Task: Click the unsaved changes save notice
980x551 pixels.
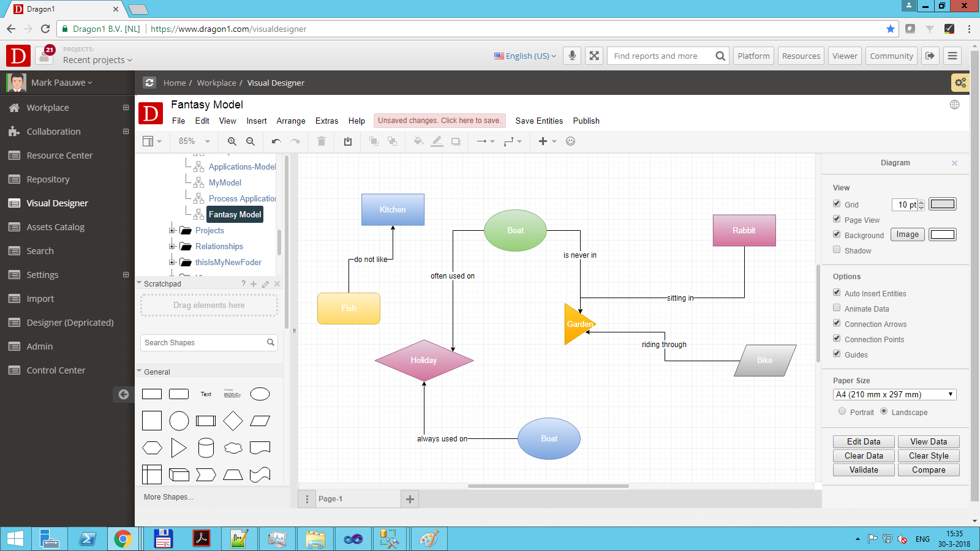Action: [x=439, y=121]
